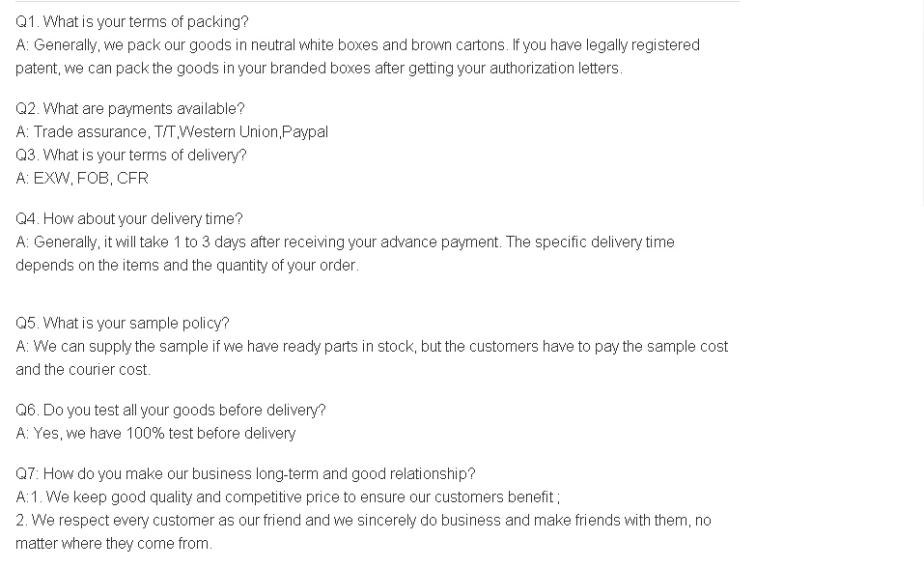Click the line 'matter where they come from'
The image size is (924, 568).
click(113, 543)
